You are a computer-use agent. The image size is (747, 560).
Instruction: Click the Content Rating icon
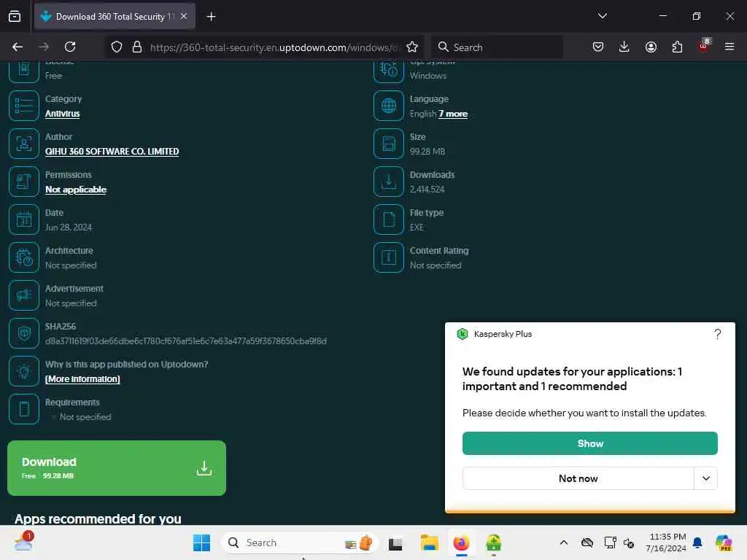389,257
